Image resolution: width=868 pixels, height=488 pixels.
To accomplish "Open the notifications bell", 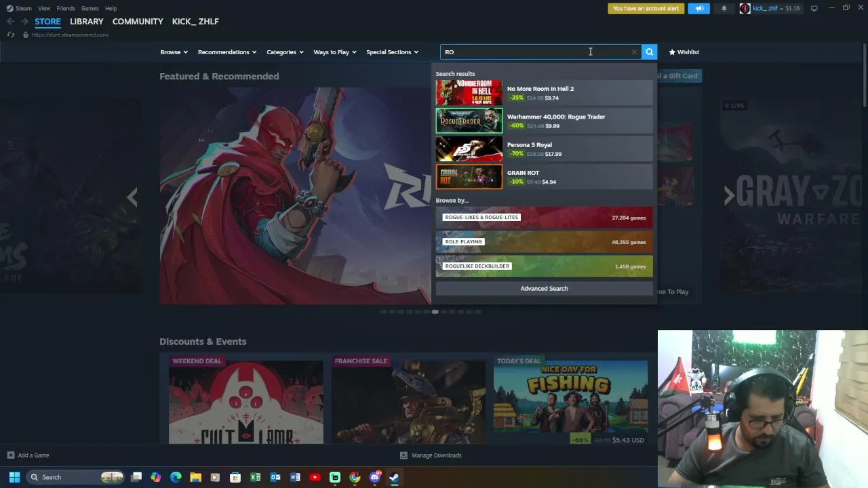I will [x=724, y=9].
